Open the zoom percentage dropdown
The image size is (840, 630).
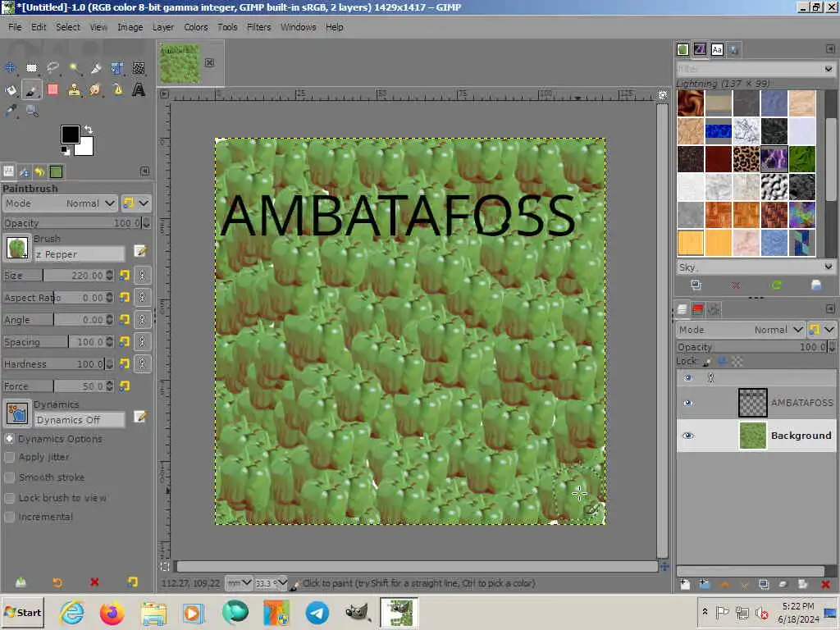(x=271, y=583)
